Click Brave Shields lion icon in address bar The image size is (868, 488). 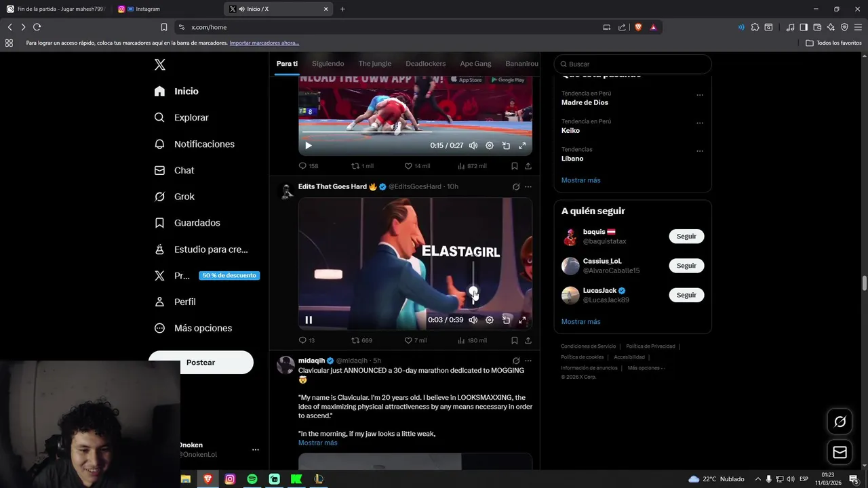(638, 27)
